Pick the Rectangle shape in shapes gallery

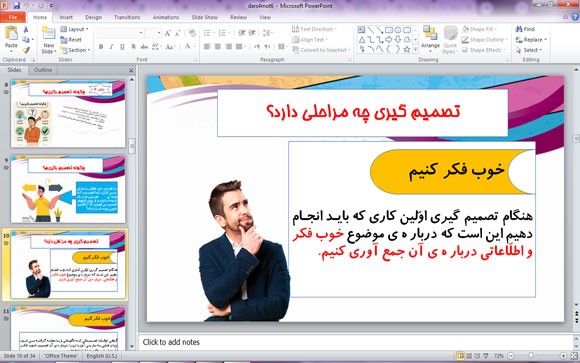389,30
